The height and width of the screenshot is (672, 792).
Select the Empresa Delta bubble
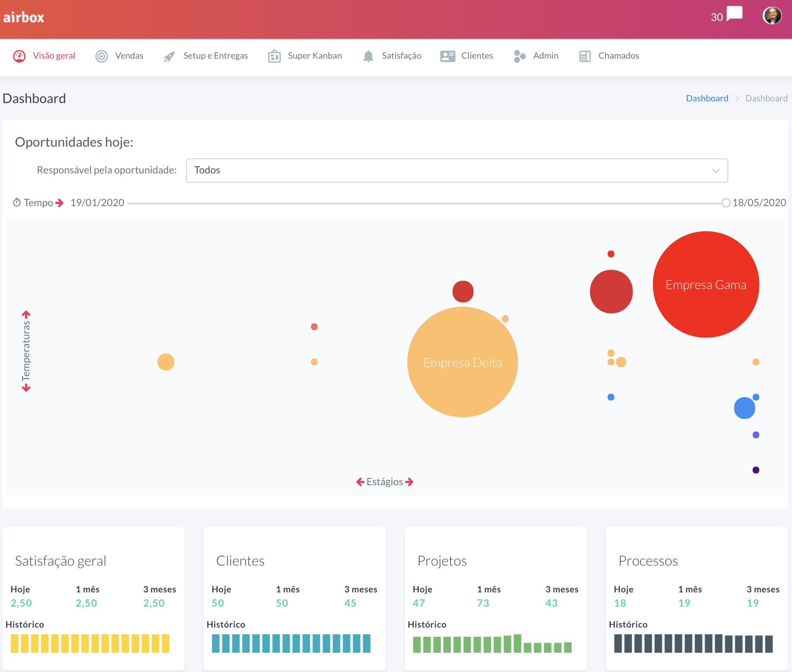coord(463,362)
